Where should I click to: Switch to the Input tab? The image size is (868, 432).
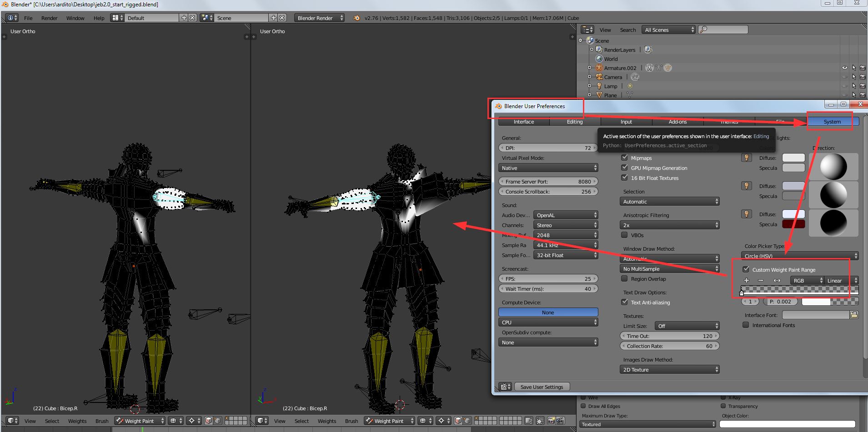point(626,122)
